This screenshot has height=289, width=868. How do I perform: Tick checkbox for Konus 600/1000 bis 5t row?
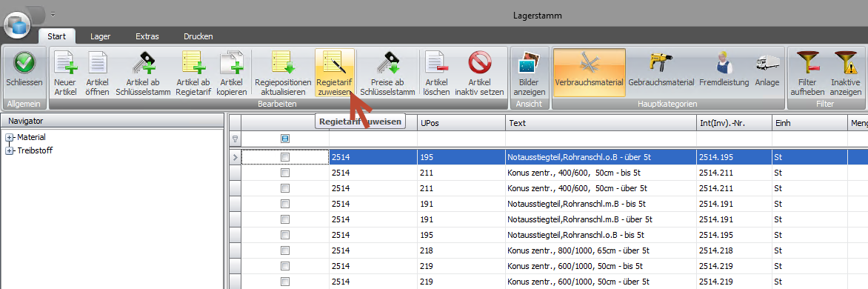point(285,266)
